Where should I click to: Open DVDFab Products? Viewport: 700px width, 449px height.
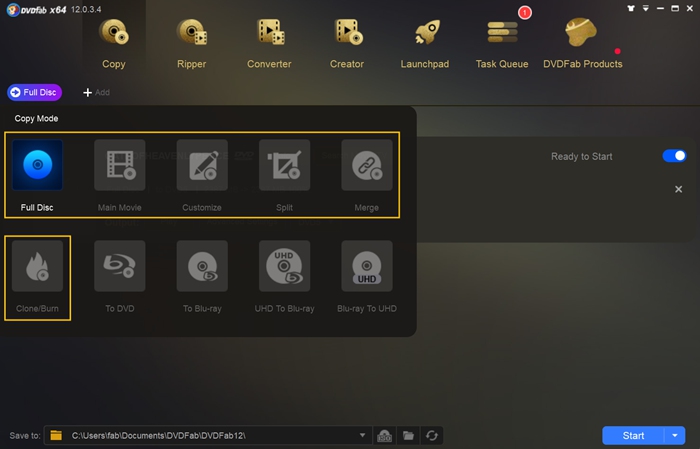583,44
